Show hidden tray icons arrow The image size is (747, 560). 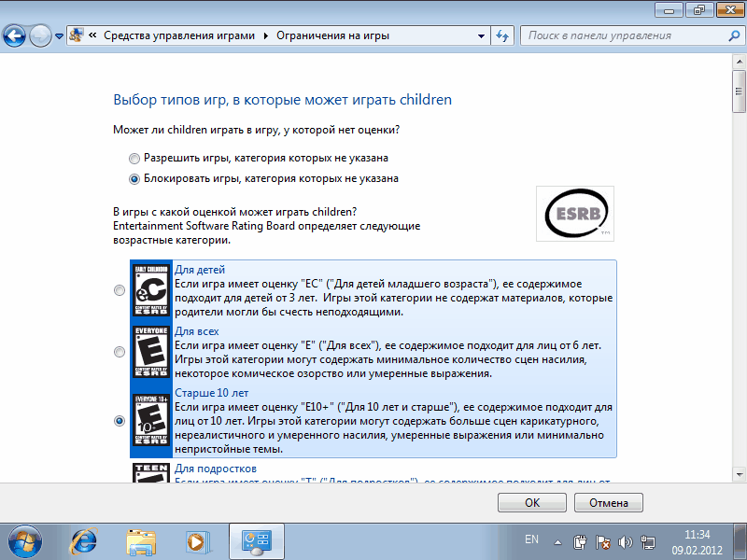point(557,542)
